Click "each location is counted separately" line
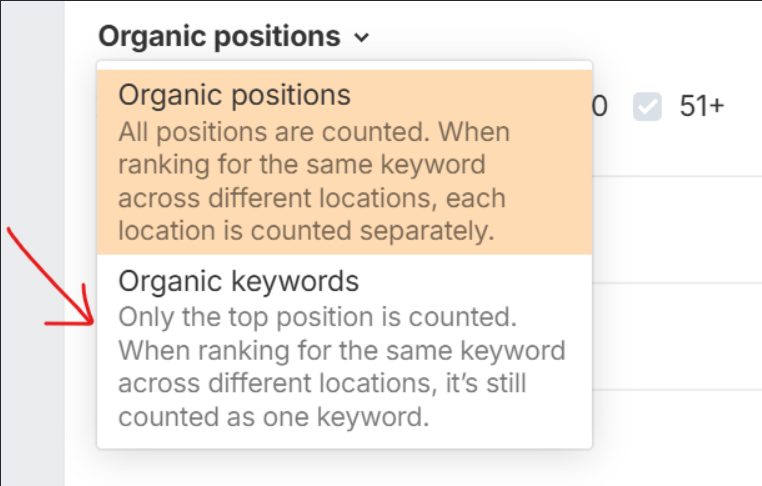Screen dimensions: 762x486 (307, 230)
